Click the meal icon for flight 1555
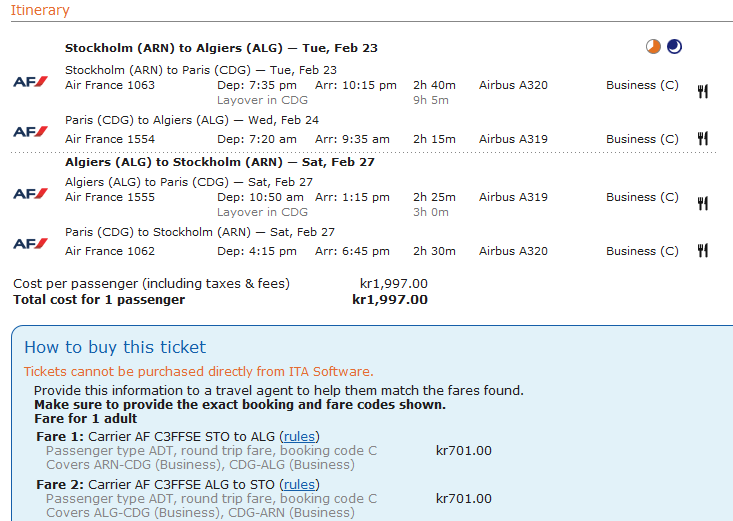The width and height of the screenshot is (733, 521). coord(703,203)
